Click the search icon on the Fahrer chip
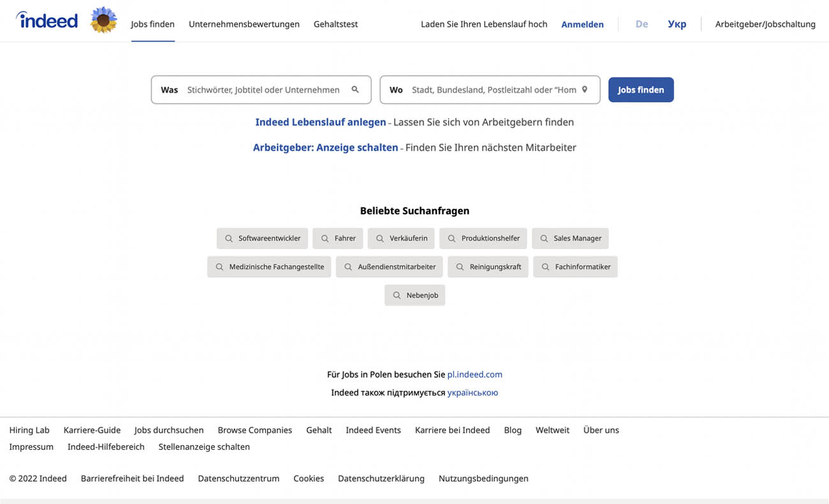The height and width of the screenshot is (504, 829). tap(326, 238)
